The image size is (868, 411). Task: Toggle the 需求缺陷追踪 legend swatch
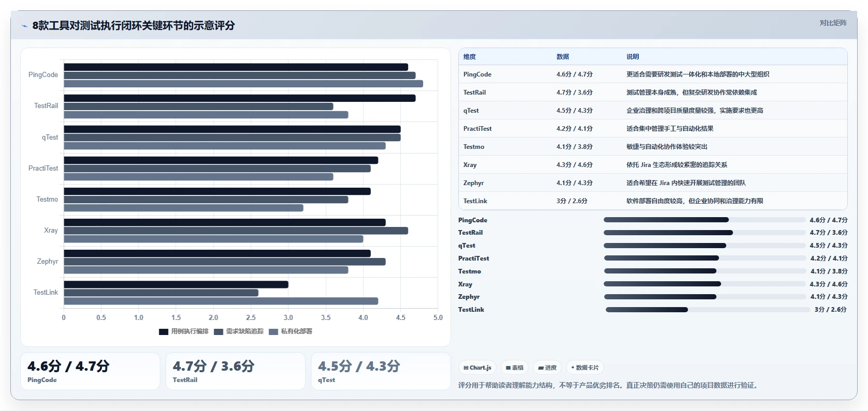218,332
